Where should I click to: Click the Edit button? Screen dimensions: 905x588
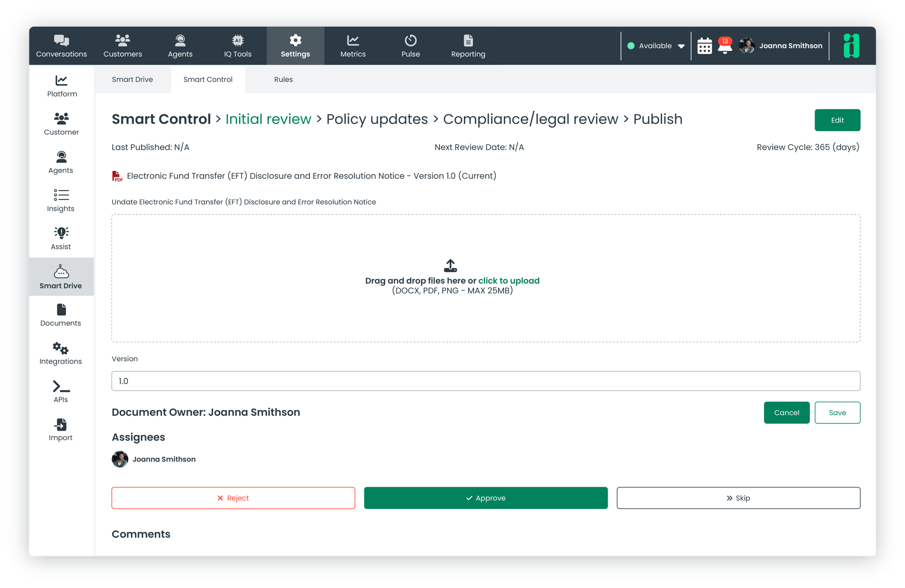point(837,120)
